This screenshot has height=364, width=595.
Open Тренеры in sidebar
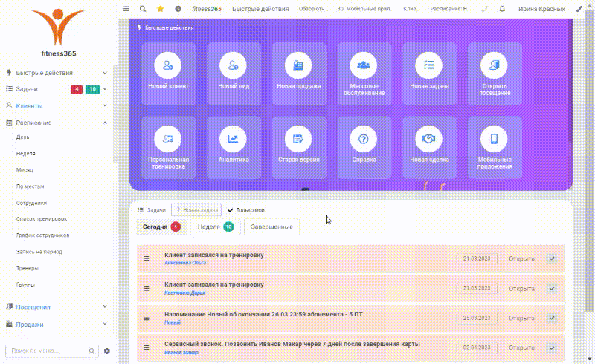[x=28, y=268]
